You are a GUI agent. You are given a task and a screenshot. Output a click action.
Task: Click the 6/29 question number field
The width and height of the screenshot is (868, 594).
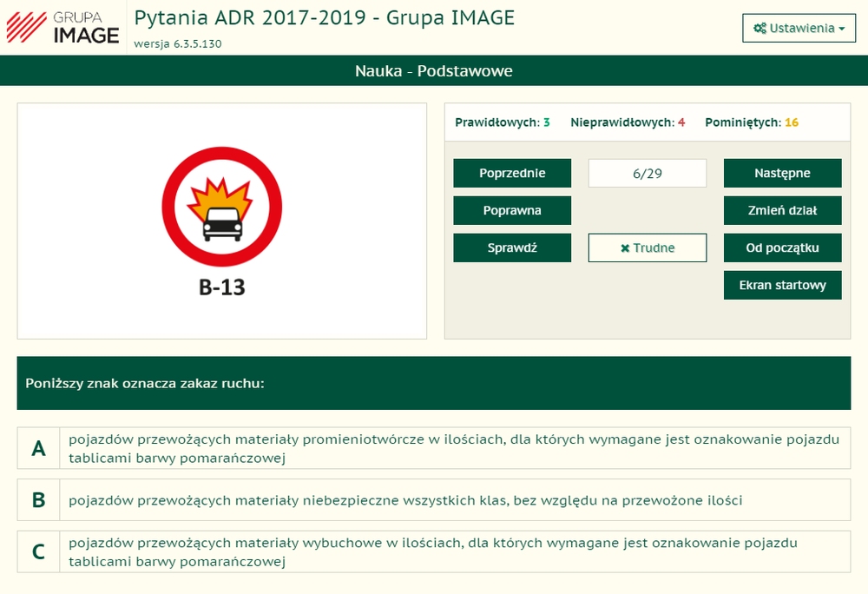point(648,173)
